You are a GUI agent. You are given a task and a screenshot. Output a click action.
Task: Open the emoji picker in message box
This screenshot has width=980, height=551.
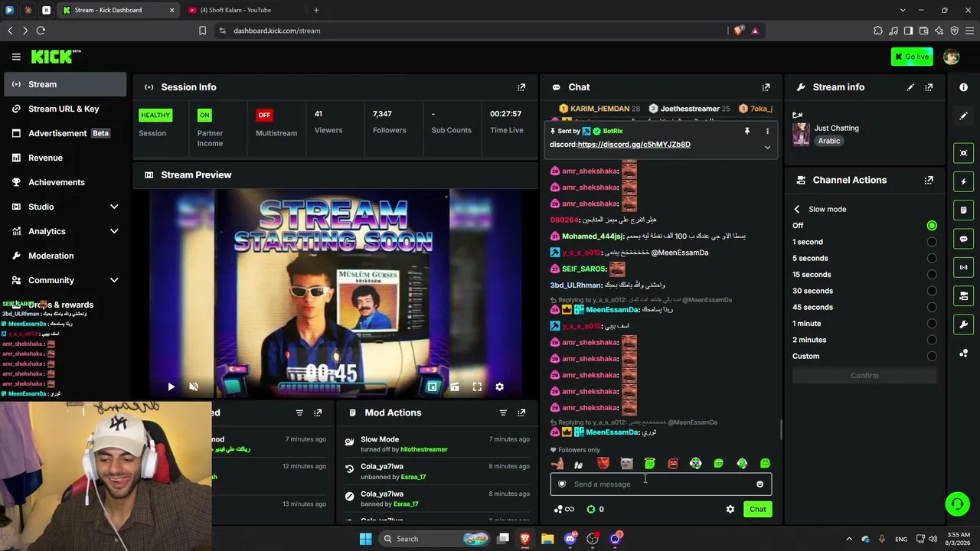759,484
